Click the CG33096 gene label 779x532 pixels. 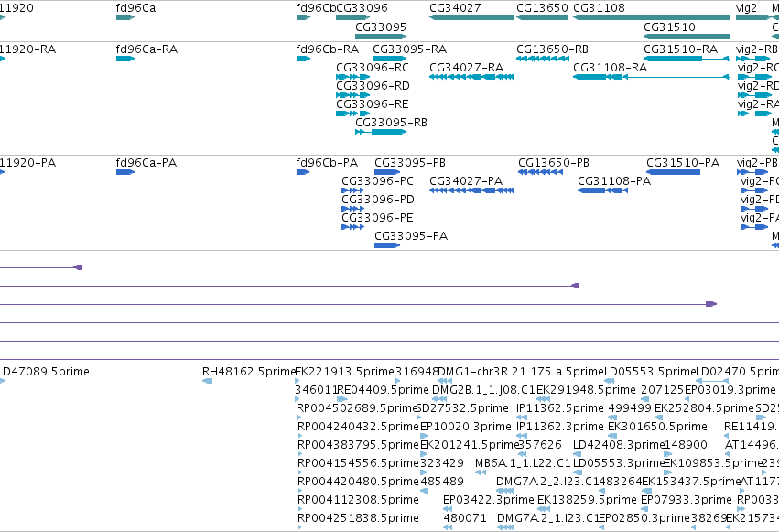(x=362, y=8)
